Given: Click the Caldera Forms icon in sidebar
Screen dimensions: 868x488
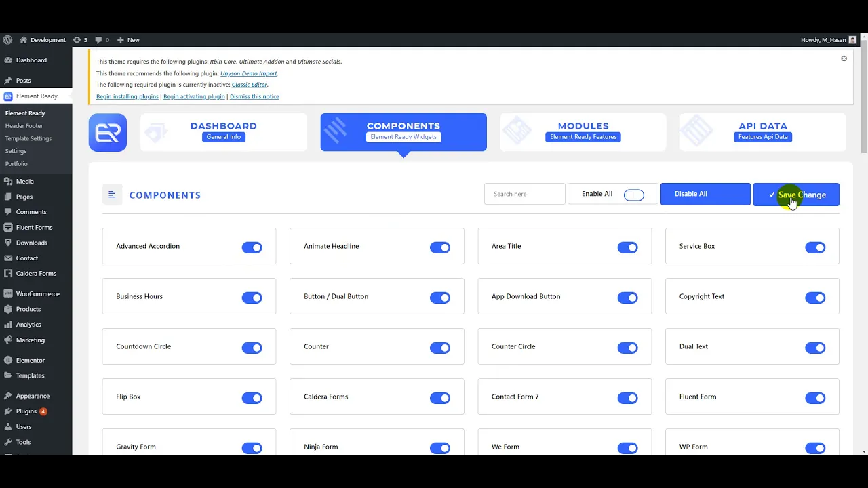Looking at the screenshot, I should (x=8, y=274).
